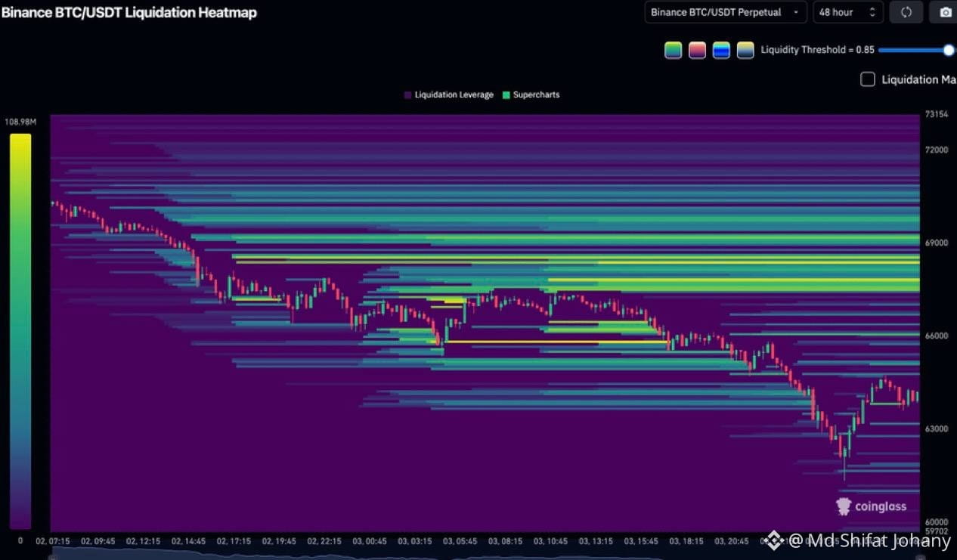
Task: Click the Liquidity Threshold = 0.85 label
Action: pos(817,50)
